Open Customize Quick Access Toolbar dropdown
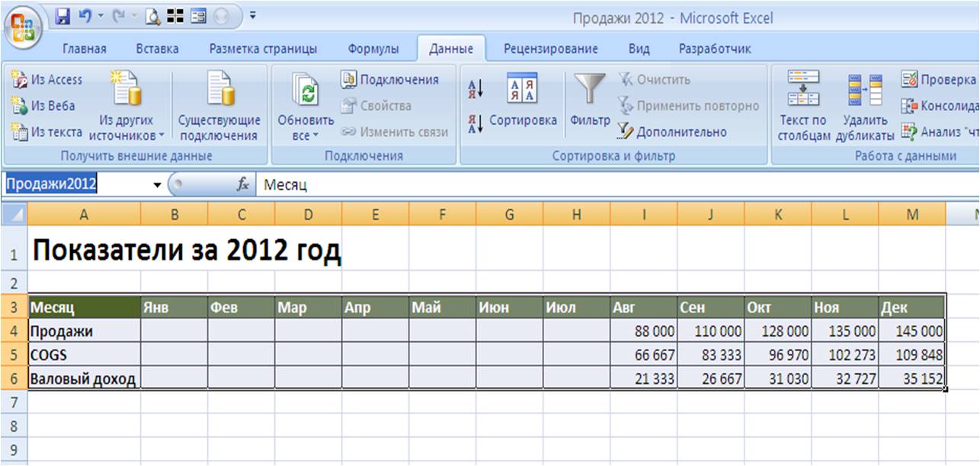980x466 pixels. pyautogui.click(x=253, y=15)
